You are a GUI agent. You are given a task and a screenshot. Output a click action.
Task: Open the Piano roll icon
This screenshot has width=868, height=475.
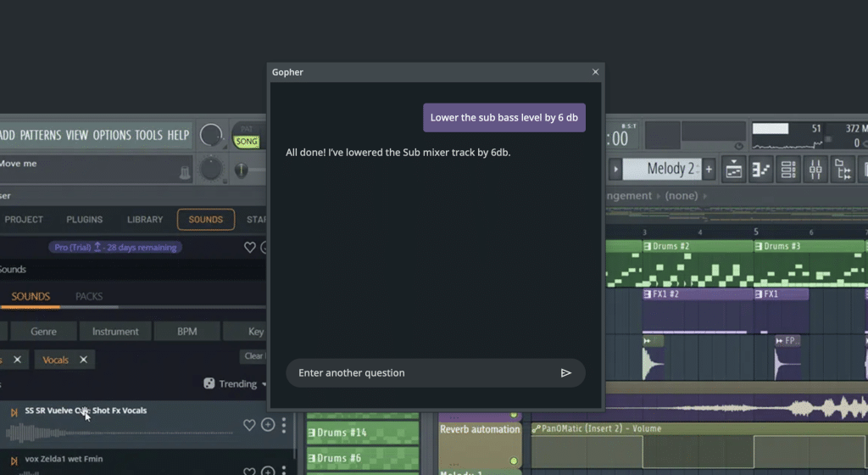coord(761,170)
